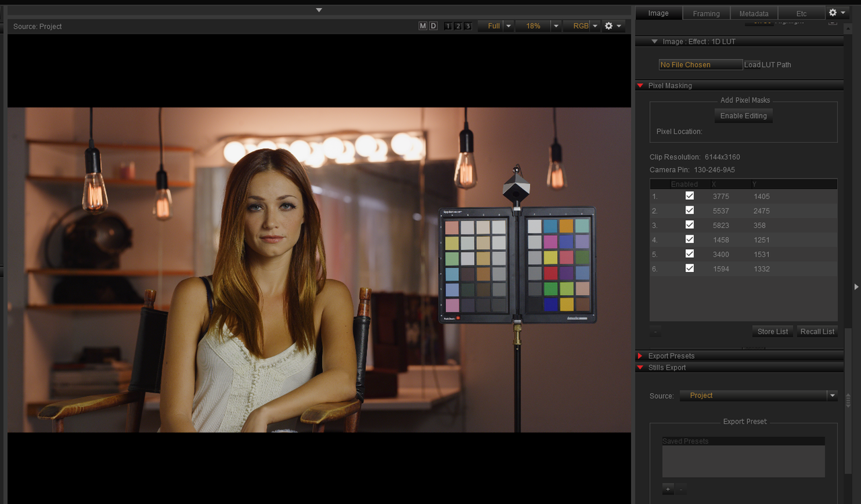Uncheck pixel mask row 1 checkbox
The height and width of the screenshot is (504, 861).
click(689, 196)
